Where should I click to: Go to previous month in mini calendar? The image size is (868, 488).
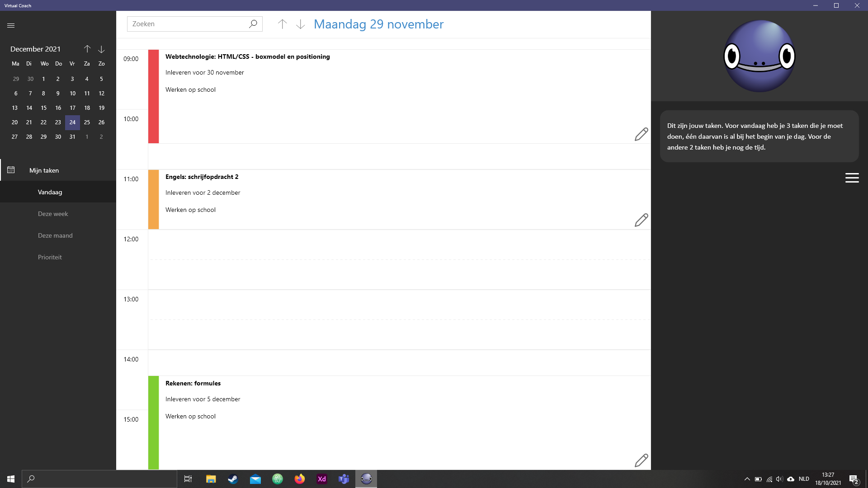pyautogui.click(x=87, y=49)
